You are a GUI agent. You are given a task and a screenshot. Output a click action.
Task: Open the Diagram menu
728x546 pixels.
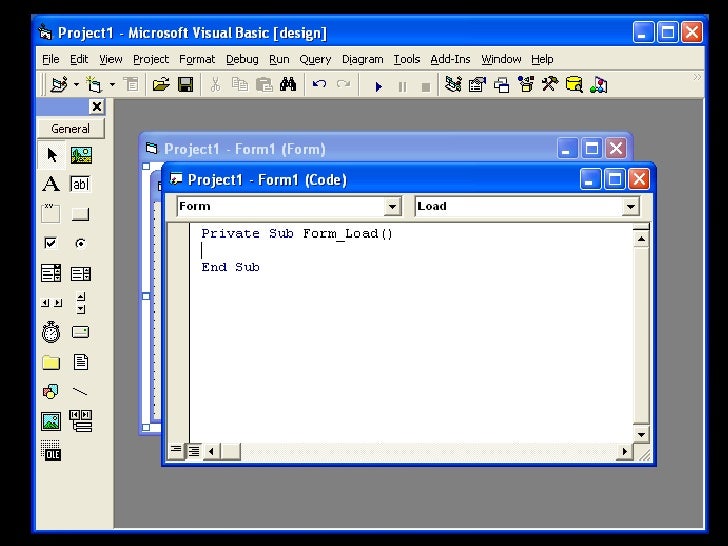(x=363, y=59)
